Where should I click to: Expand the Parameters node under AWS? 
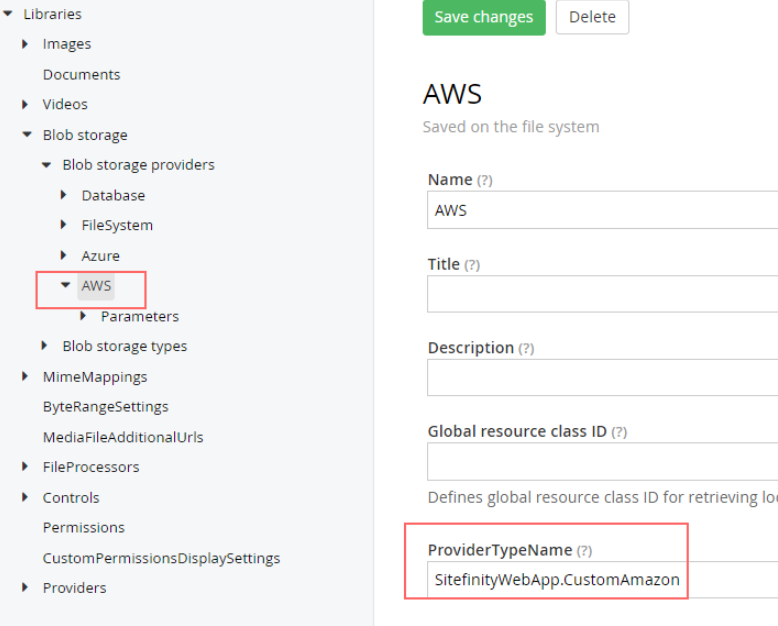tap(84, 316)
